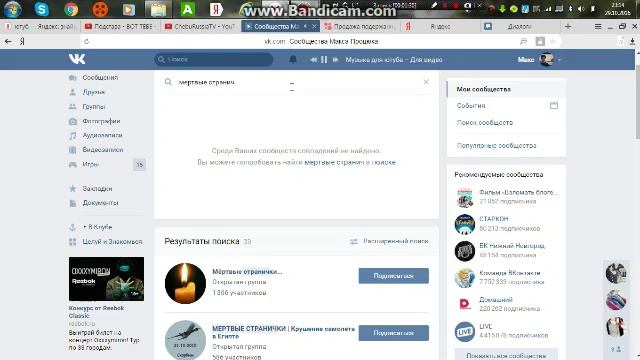Viewport: 640px width, 360px height.
Task: Subscribe to Крушение самолета в Египте group
Action: pos(393,333)
